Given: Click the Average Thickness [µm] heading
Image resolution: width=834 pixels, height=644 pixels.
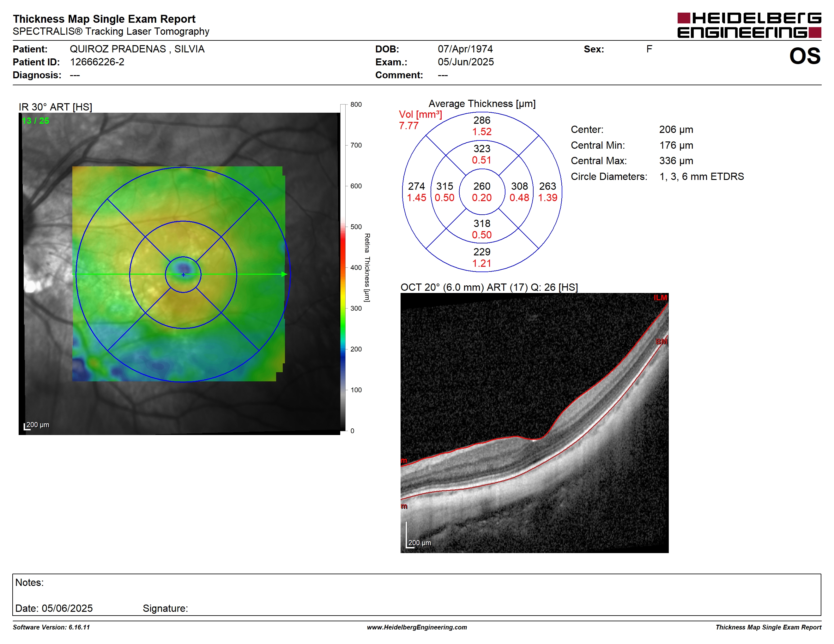Looking at the screenshot, I should pyautogui.click(x=482, y=104).
